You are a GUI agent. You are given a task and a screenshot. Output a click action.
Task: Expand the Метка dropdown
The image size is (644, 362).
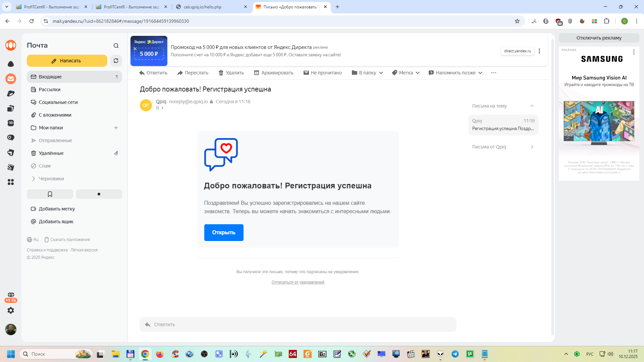(x=406, y=73)
